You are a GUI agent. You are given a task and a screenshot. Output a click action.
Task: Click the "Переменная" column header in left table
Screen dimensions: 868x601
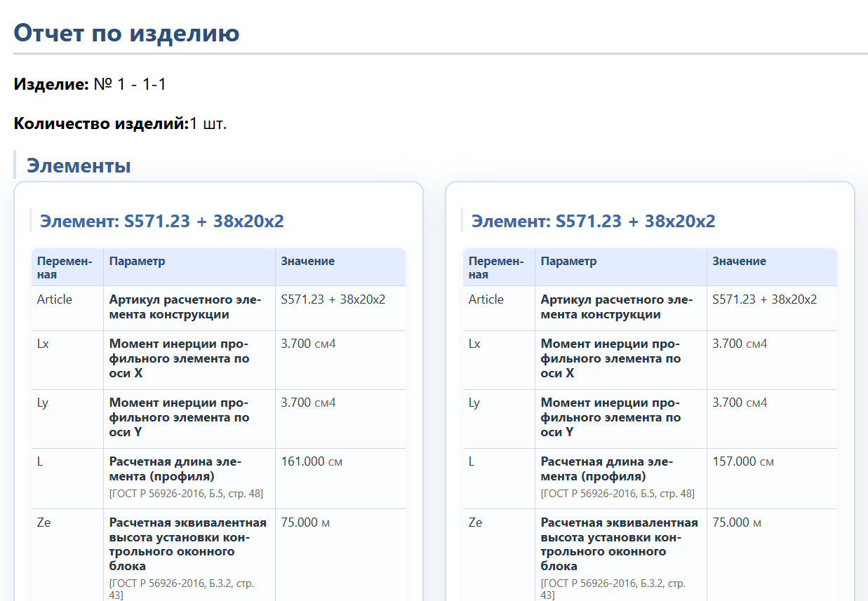(65, 266)
